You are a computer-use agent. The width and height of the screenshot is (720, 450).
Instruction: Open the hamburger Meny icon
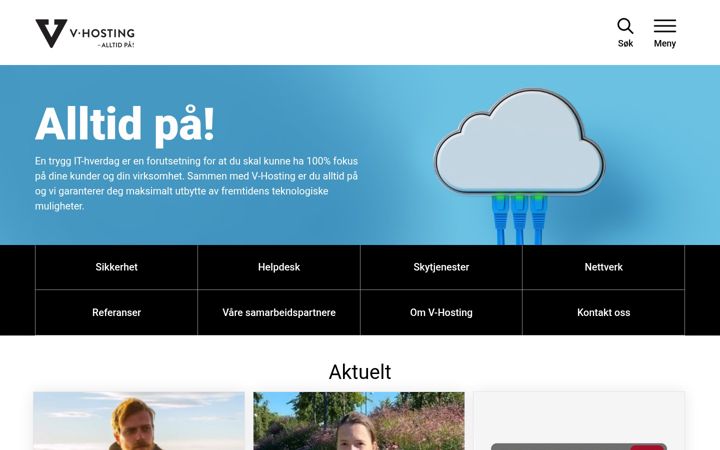click(x=664, y=26)
